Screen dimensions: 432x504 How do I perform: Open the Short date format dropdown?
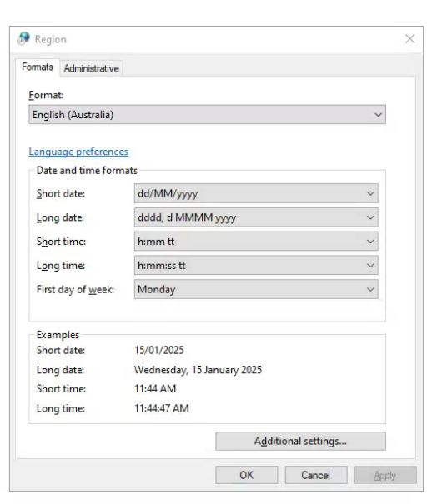coord(256,193)
